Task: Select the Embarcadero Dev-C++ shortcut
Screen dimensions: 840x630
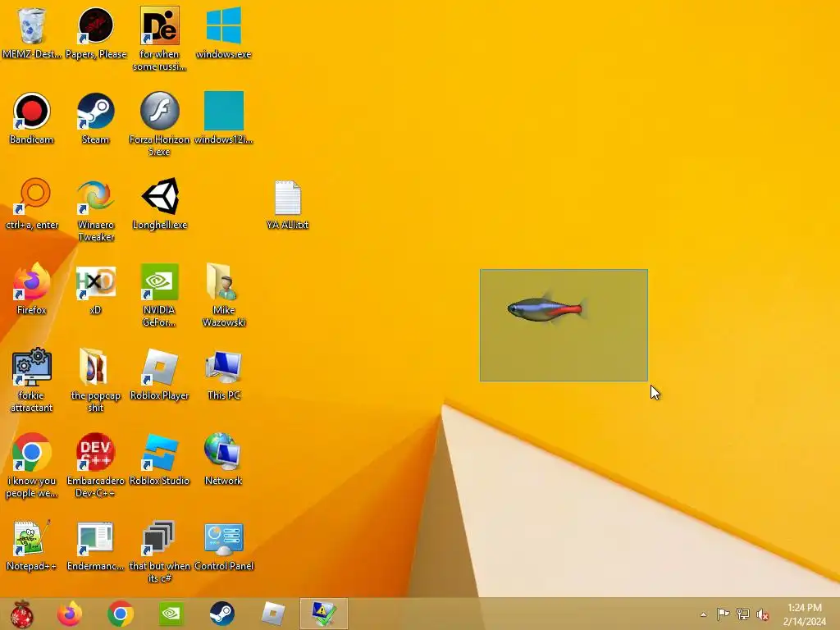Action: click(95, 465)
